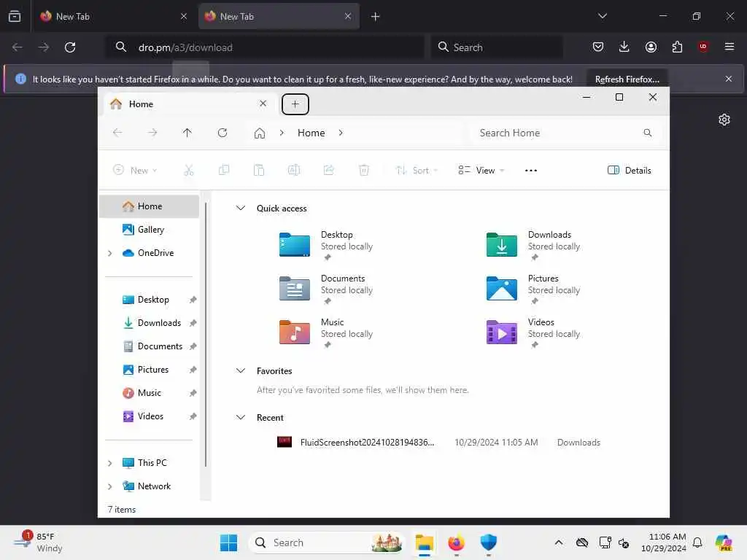This screenshot has width=747, height=560.
Task: Reload the page in Firefox
Action: pyautogui.click(x=70, y=47)
